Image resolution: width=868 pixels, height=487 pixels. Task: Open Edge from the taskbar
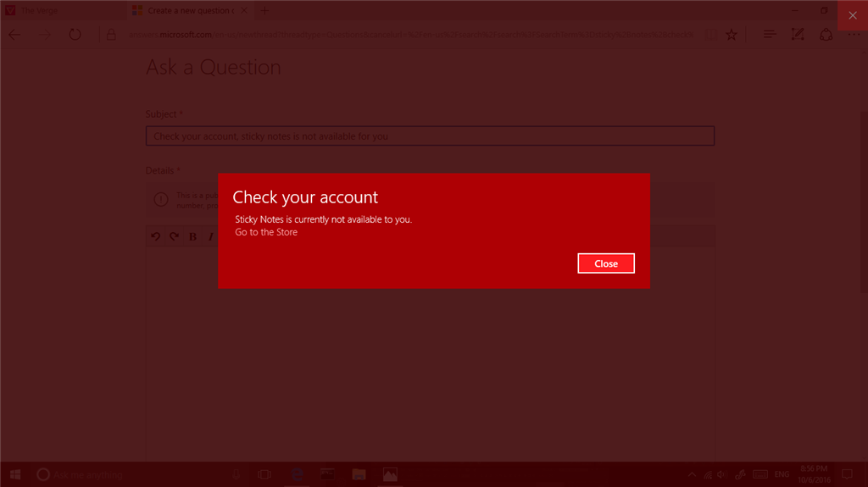pos(297,474)
